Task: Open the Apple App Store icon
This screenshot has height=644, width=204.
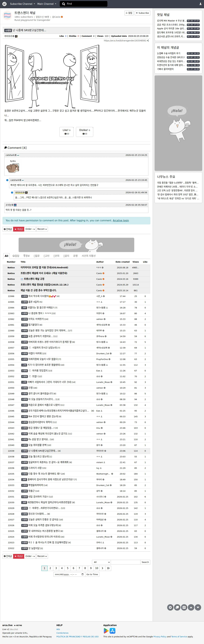Action: pyautogui.click(x=113, y=631)
